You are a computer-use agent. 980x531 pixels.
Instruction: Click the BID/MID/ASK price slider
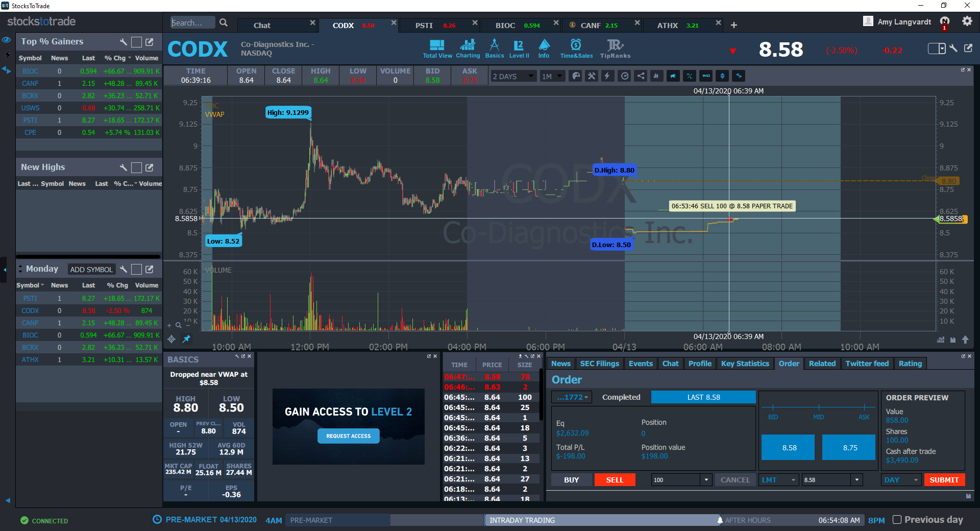[x=818, y=407]
